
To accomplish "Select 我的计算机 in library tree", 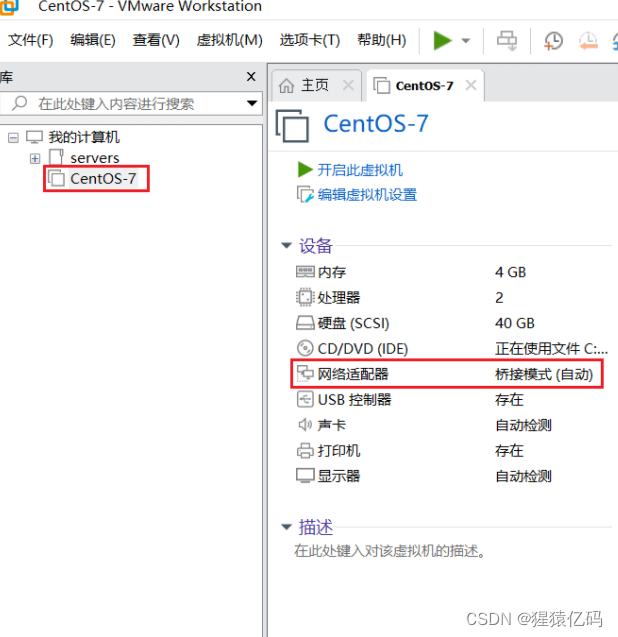I will [x=84, y=137].
